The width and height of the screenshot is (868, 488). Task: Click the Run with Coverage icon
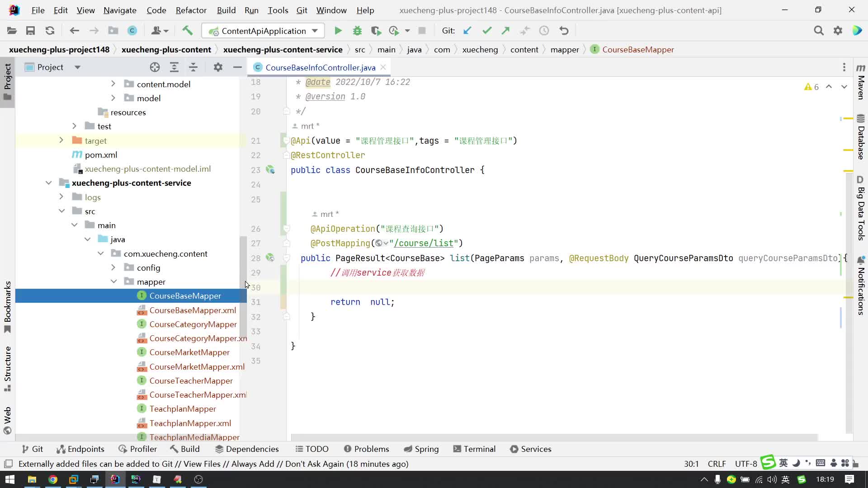[x=376, y=31]
